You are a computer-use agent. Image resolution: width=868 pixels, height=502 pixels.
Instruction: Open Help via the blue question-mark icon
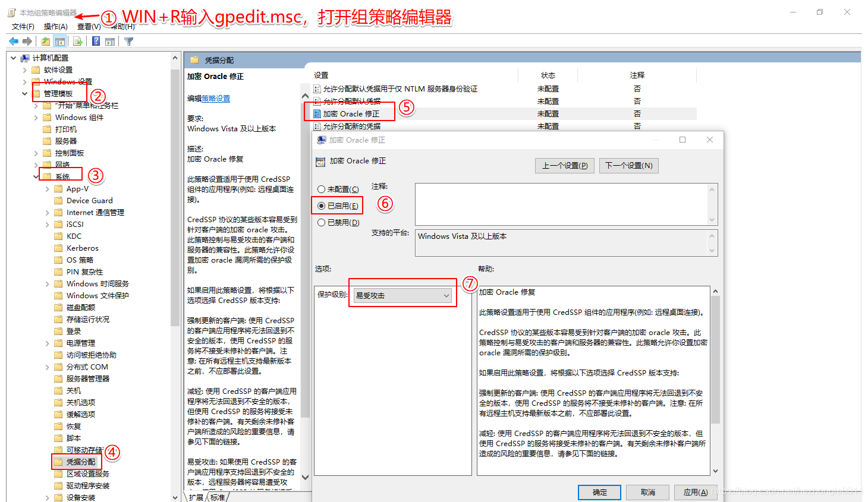coord(96,41)
